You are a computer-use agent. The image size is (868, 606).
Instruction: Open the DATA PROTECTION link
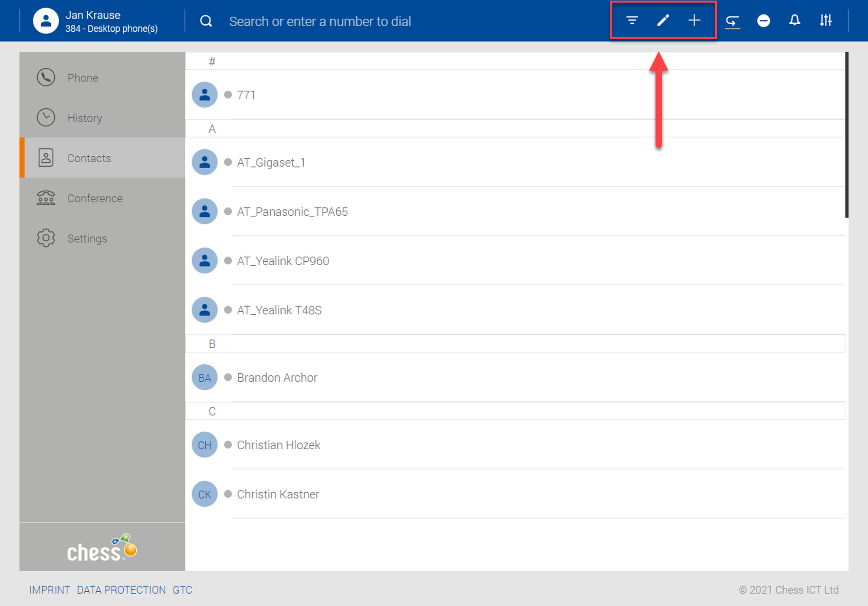(121, 590)
